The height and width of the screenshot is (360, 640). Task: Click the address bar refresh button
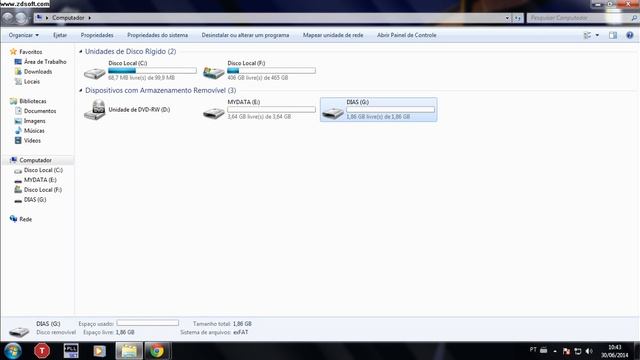518,18
